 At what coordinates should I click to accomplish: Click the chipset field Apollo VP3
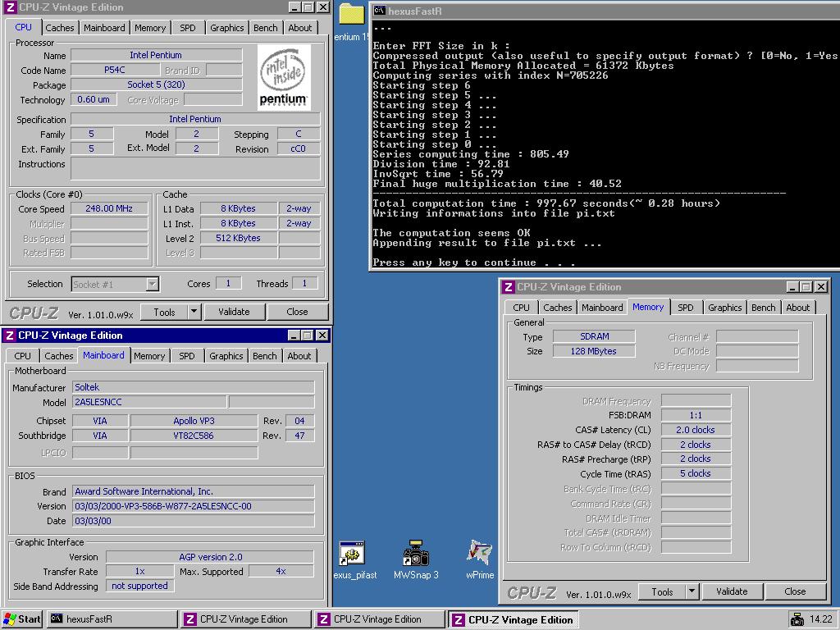tap(194, 421)
